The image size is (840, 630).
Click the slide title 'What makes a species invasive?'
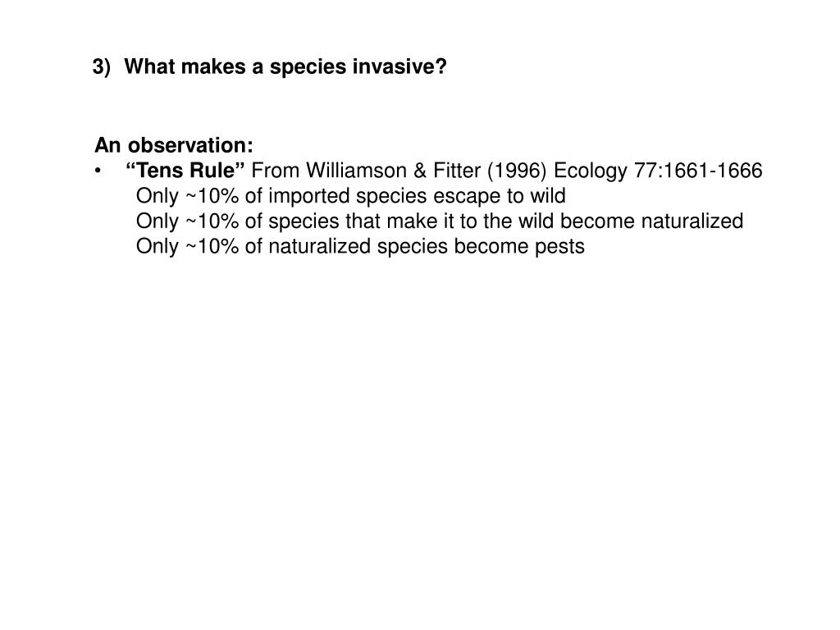pyautogui.click(x=285, y=67)
